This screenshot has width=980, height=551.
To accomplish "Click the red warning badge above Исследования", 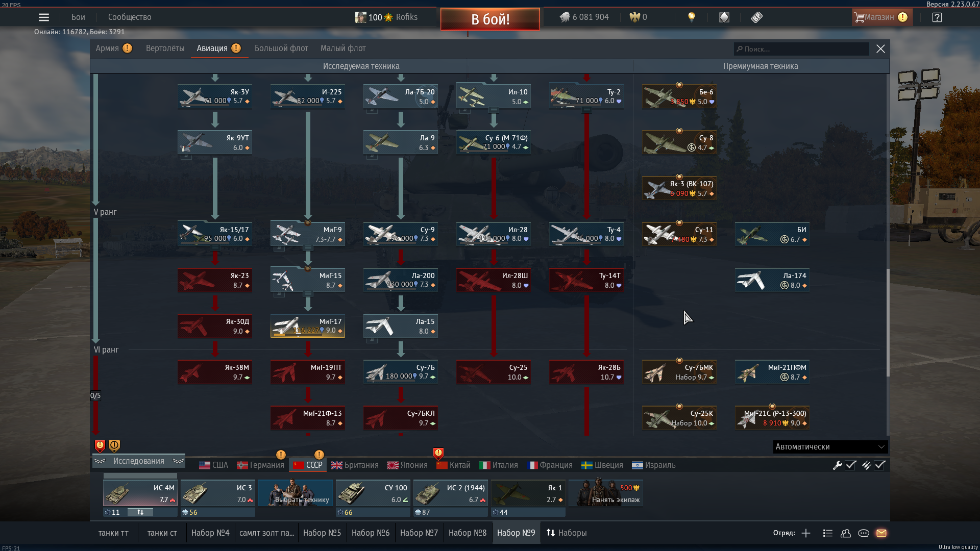I will [100, 446].
